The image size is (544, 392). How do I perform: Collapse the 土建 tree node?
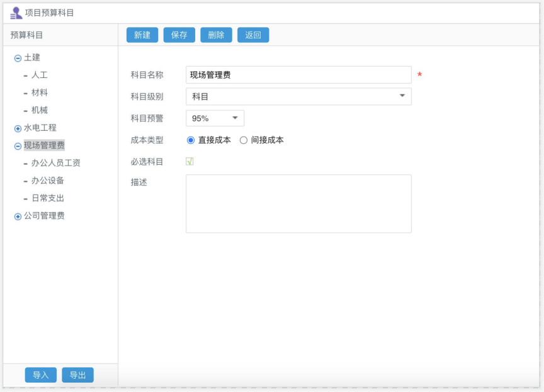[17, 57]
